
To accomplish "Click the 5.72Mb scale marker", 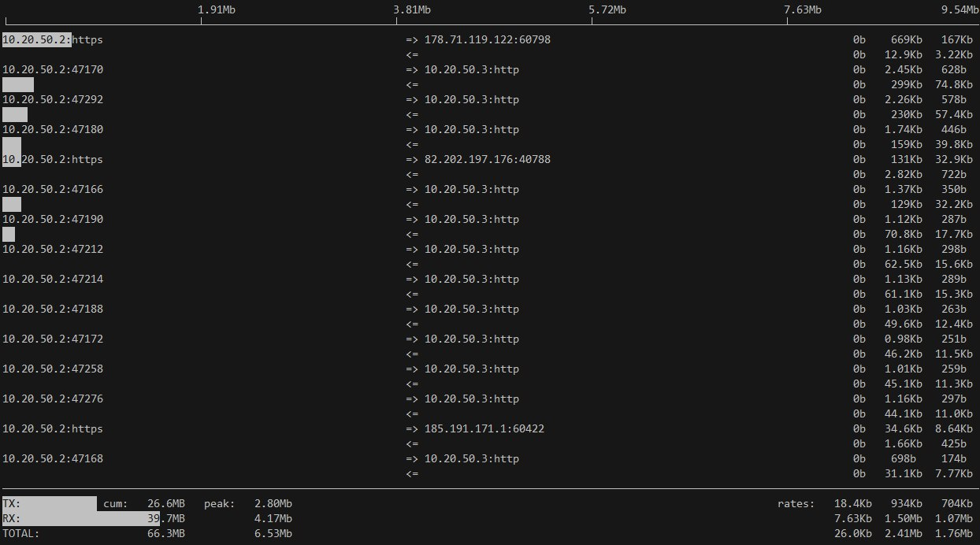I will tap(607, 9).
